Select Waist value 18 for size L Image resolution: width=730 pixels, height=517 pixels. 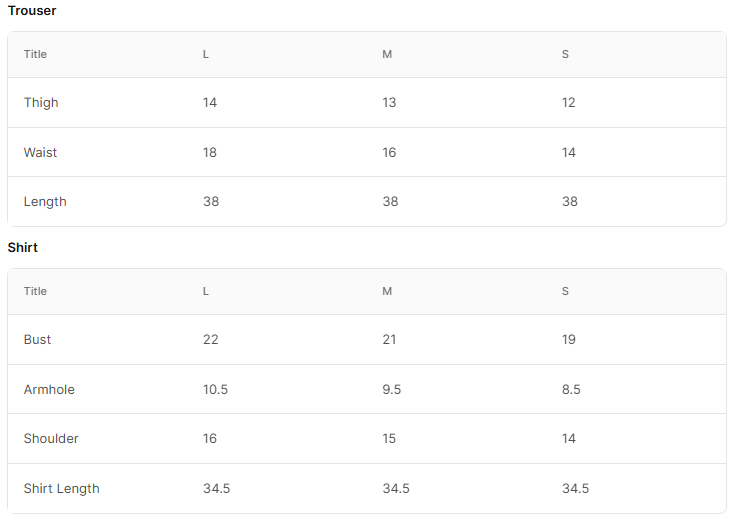click(x=210, y=152)
